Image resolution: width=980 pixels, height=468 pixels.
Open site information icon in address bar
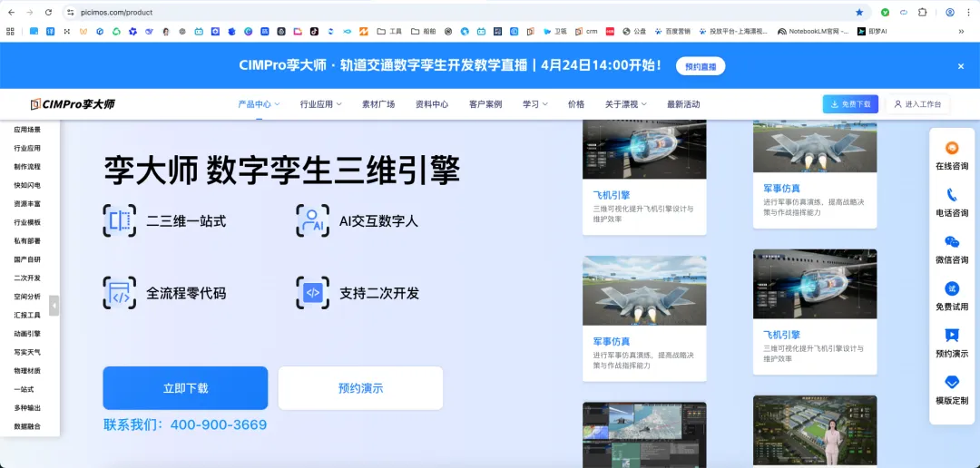coord(71,12)
